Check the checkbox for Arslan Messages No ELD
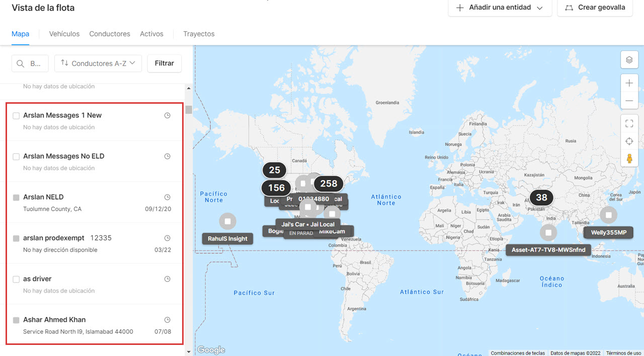 (16, 156)
